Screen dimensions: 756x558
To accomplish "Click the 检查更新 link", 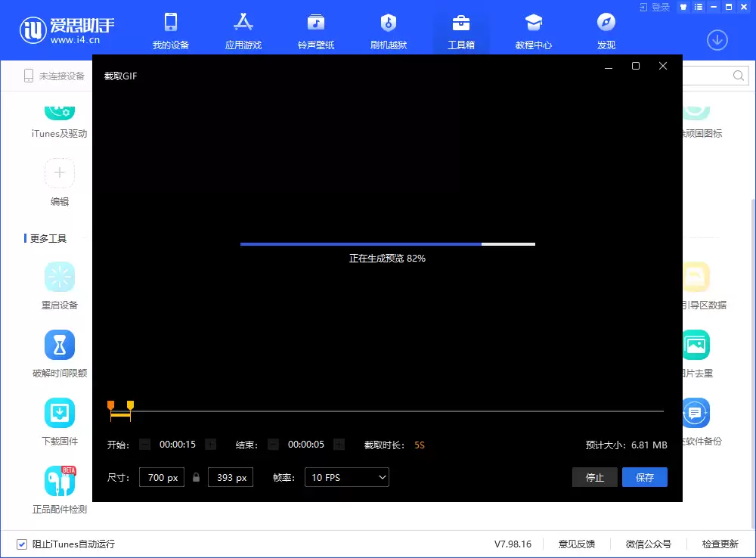I will tap(720, 544).
